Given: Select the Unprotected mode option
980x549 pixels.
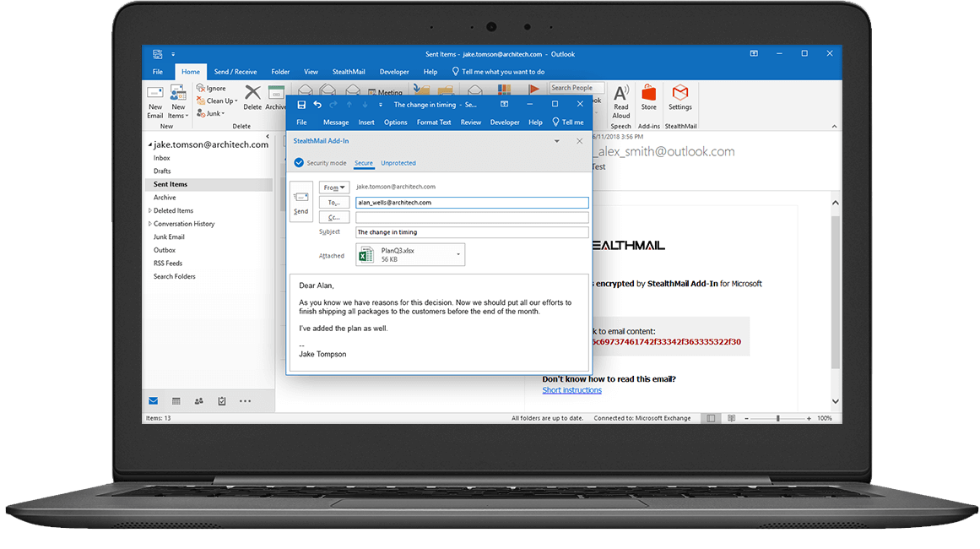Looking at the screenshot, I should tap(398, 163).
